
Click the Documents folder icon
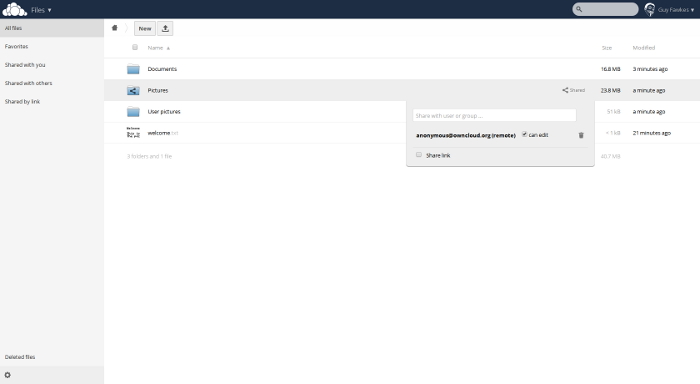pos(133,69)
